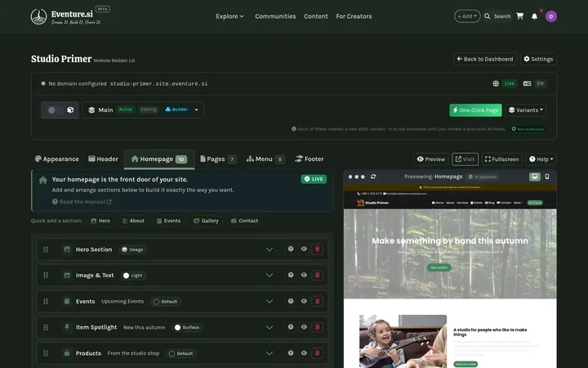Open help for Hero Section
Screen dimensions: 588x368
(x=291, y=249)
